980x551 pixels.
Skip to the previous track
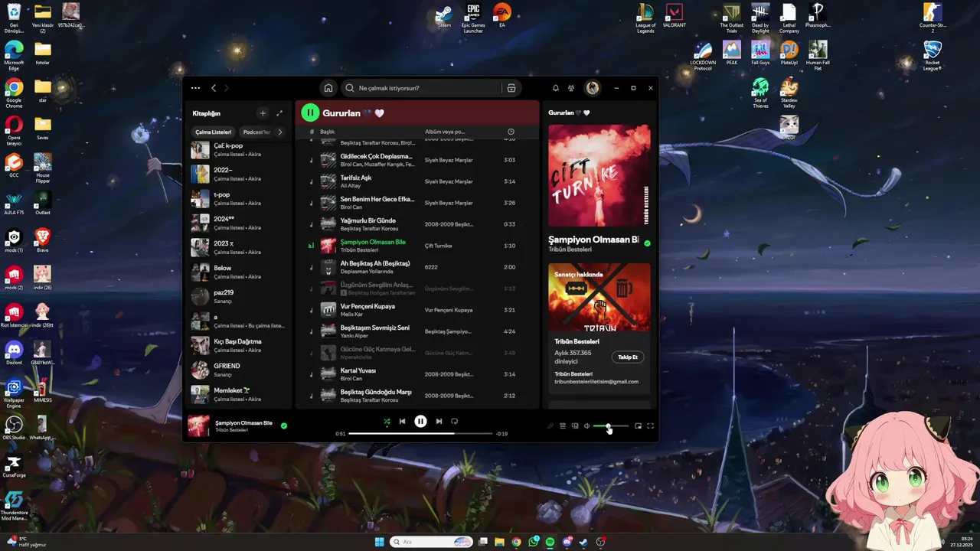(x=402, y=421)
